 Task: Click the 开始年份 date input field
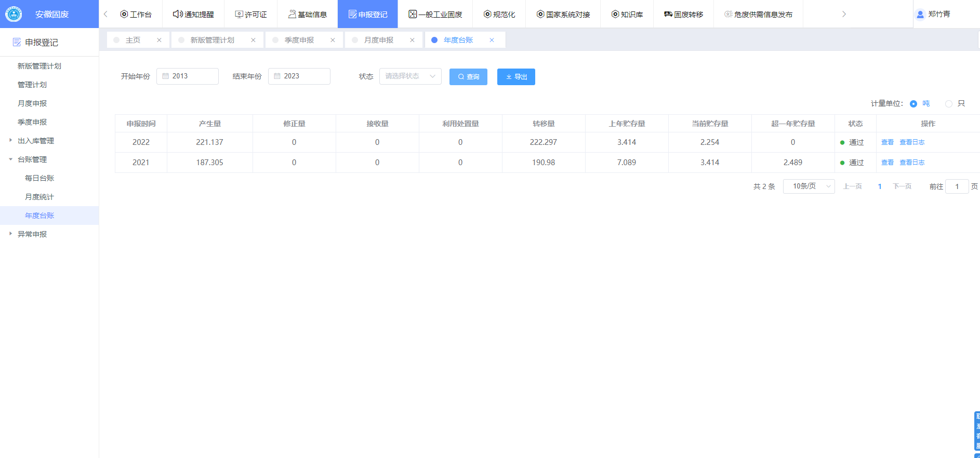click(188, 76)
